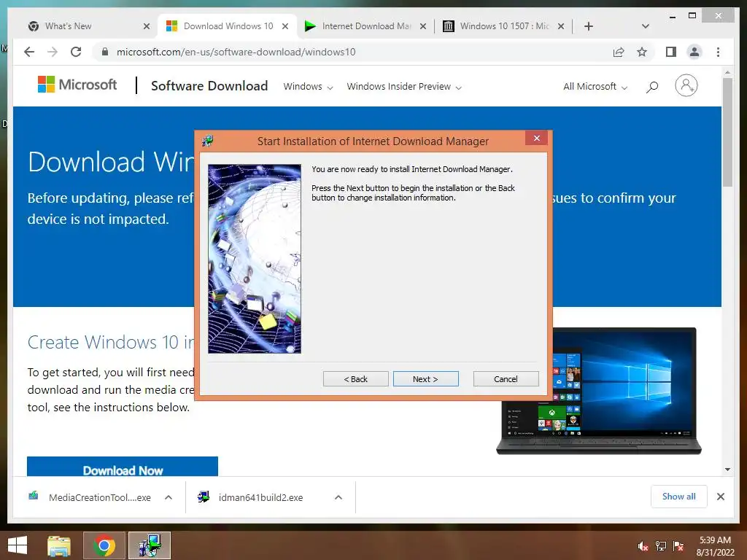Go back to the previous page
The width and height of the screenshot is (747, 560).
point(29,52)
